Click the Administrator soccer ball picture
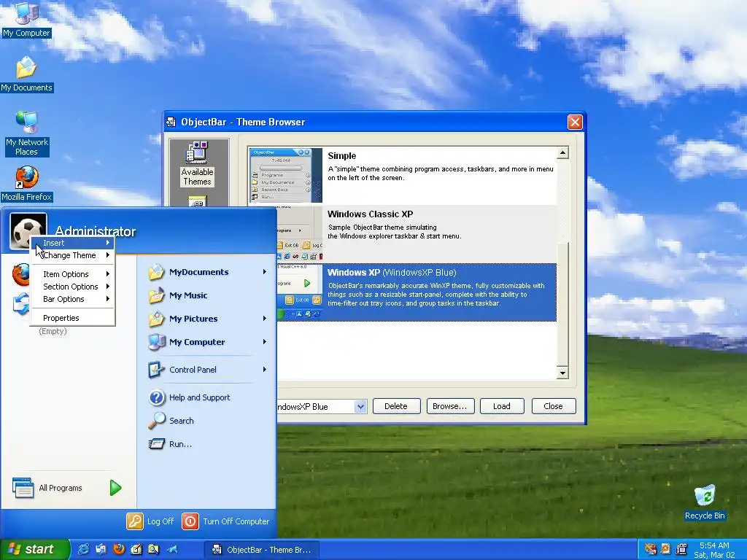 coord(28,231)
